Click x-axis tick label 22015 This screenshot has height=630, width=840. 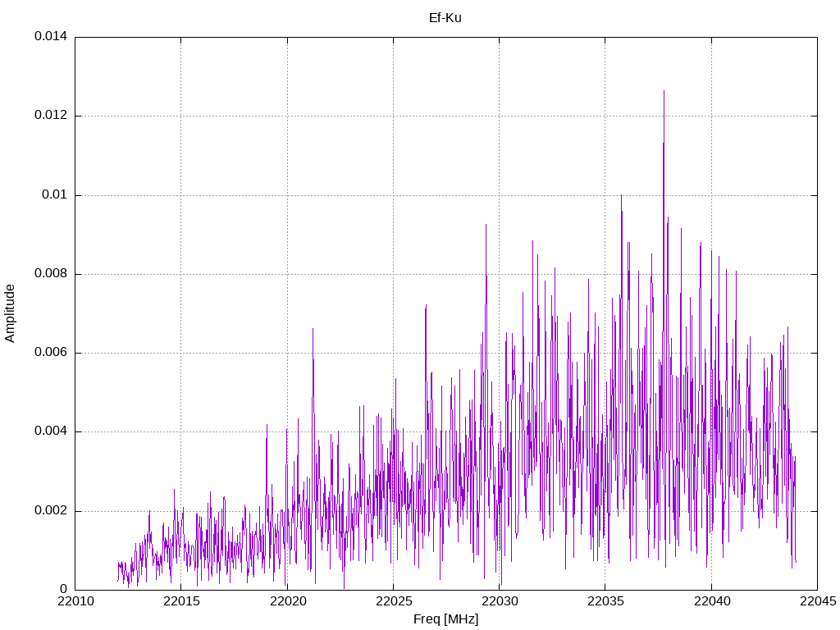tap(181, 601)
